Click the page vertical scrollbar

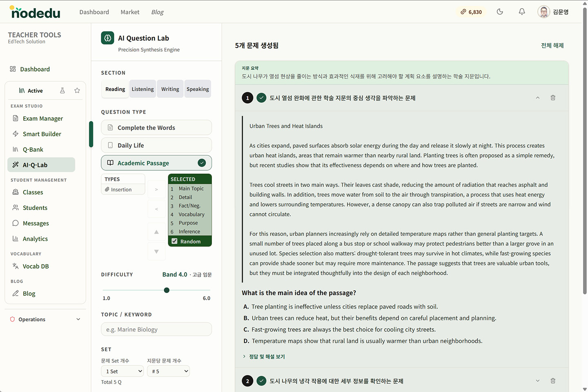tap(585, 151)
